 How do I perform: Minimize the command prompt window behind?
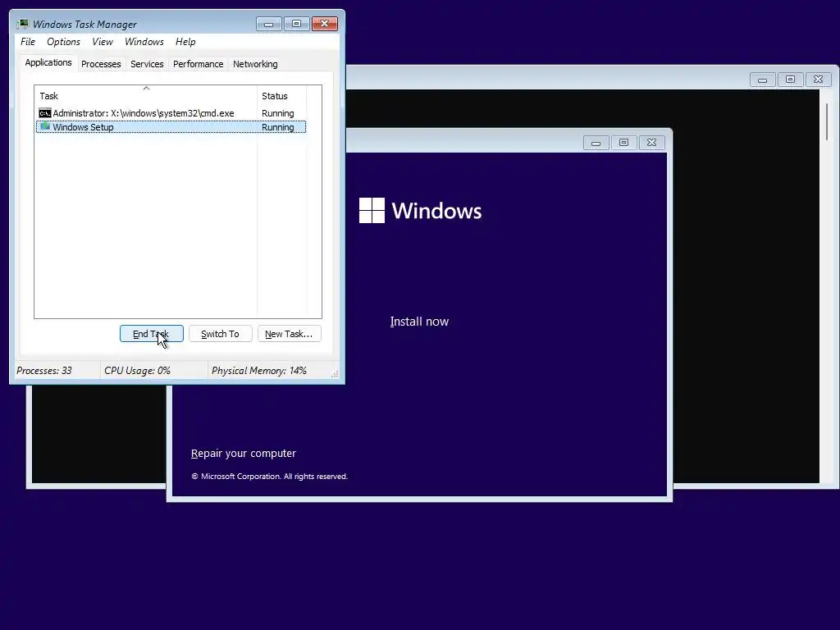tap(762, 80)
